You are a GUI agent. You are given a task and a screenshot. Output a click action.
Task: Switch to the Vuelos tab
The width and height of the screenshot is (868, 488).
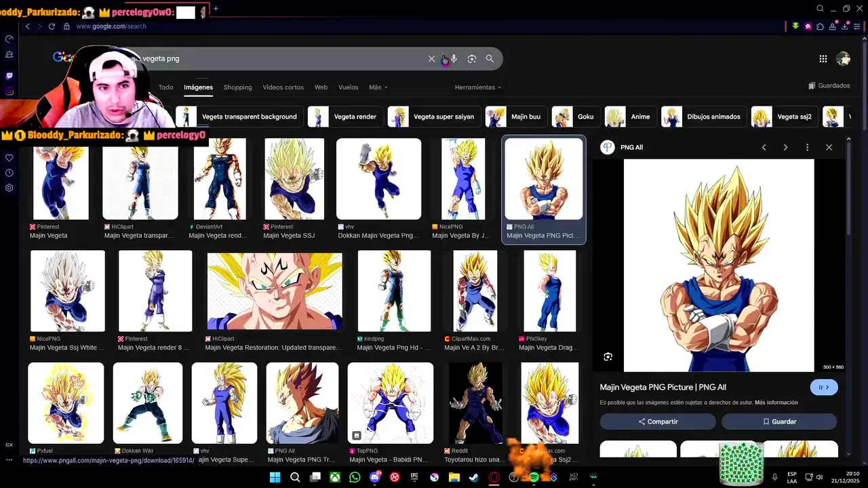(x=348, y=87)
